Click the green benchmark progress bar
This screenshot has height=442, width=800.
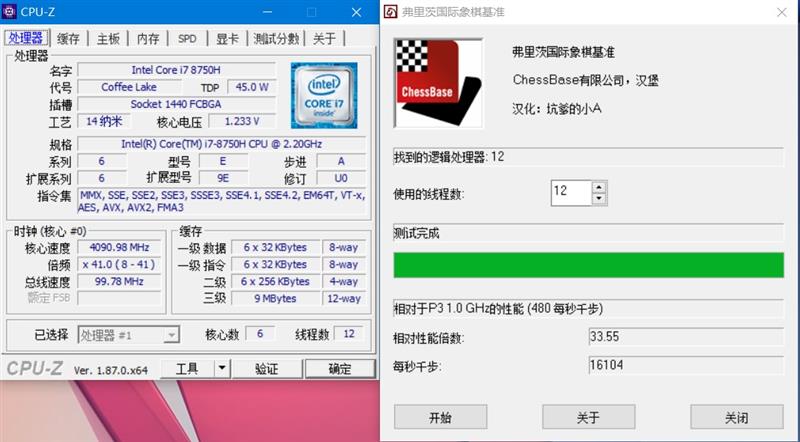point(588,265)
